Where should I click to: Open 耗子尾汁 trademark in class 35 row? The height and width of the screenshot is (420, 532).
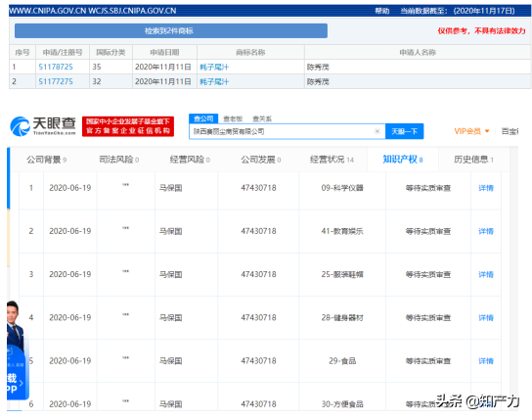214,68
